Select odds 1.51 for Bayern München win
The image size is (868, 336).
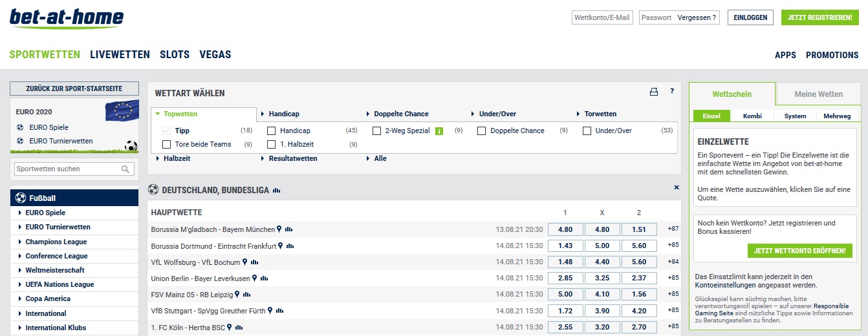coord(639,229)
